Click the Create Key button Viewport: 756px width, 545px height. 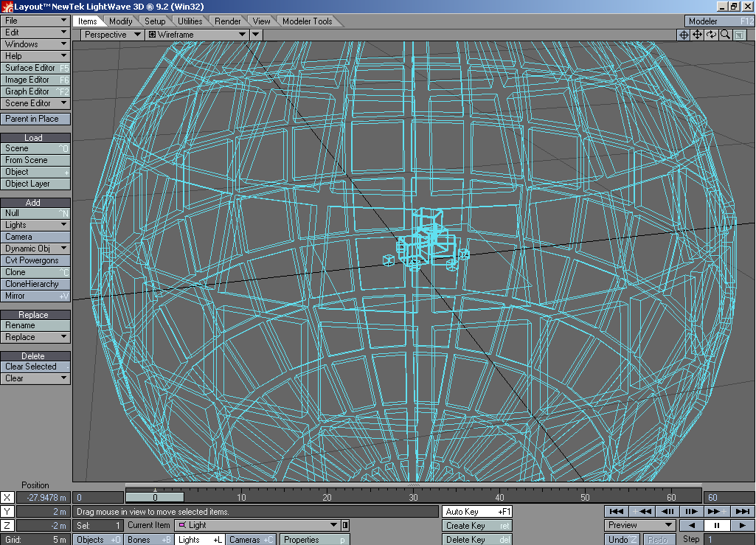coord(477,526)
